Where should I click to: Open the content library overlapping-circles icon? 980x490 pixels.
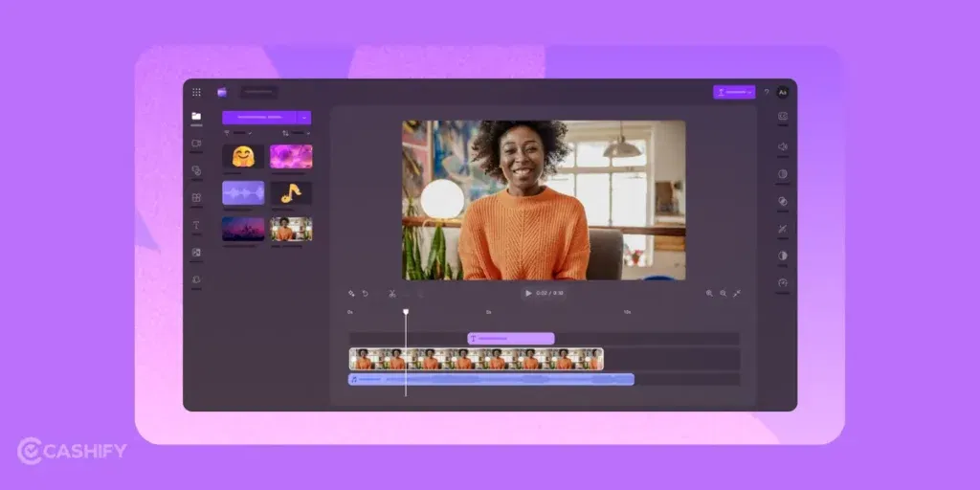196,170
